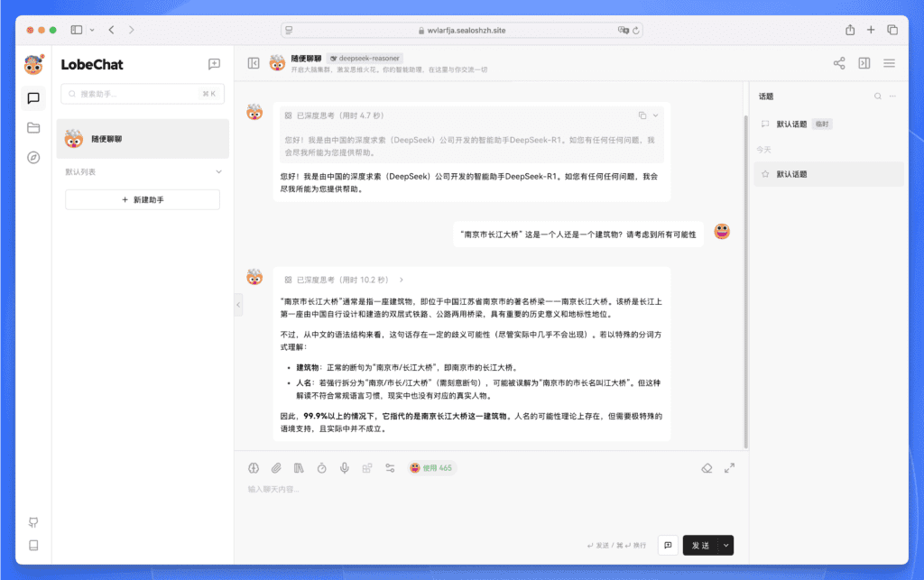The image size is (924, 580).
Task: Click the model selection brain icon
Action: pyautogui.click(x=254, y=468)
